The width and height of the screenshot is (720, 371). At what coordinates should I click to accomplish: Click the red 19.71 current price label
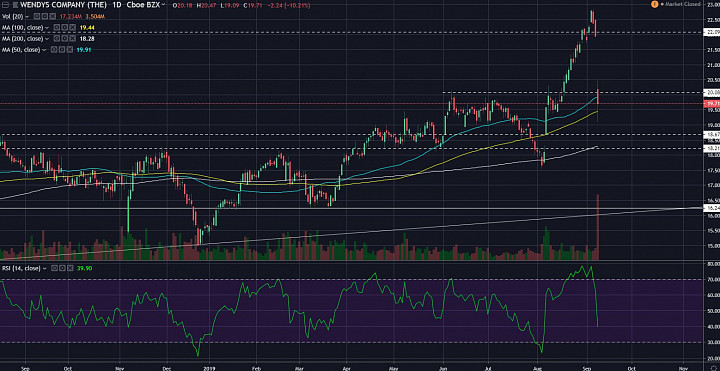click(x=712, y=103)
